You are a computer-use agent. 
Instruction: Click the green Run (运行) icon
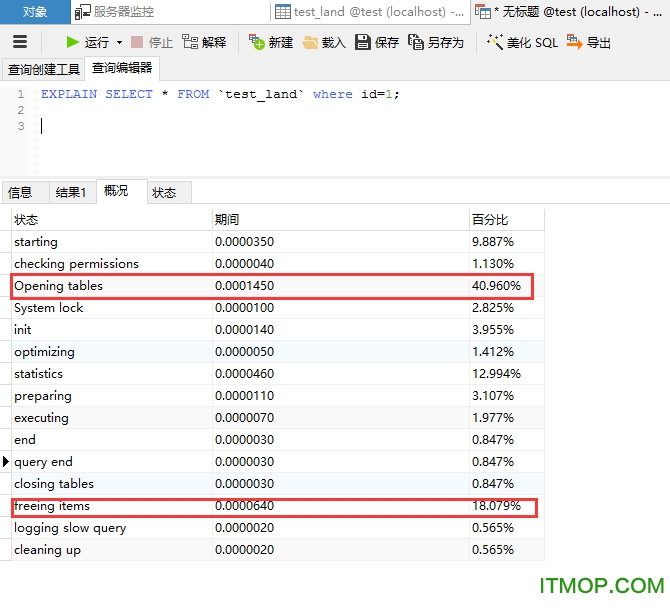[73, 42]
